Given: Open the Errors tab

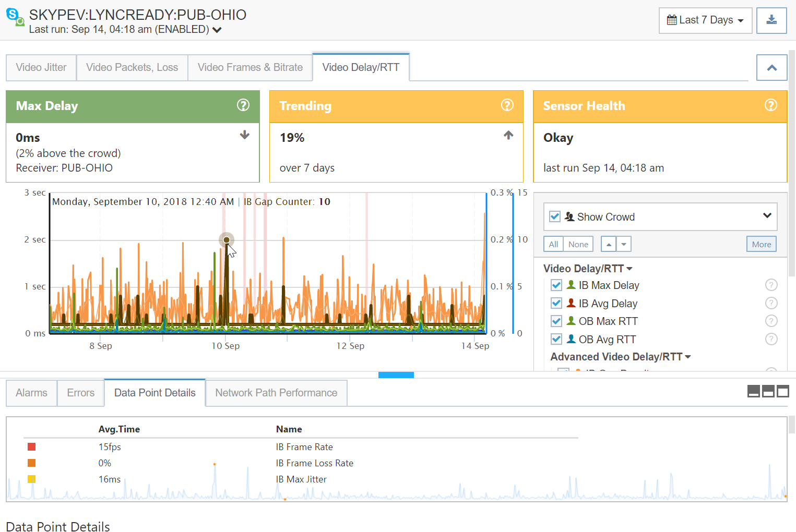Looking at the screenshot, I should pos(81,393).
